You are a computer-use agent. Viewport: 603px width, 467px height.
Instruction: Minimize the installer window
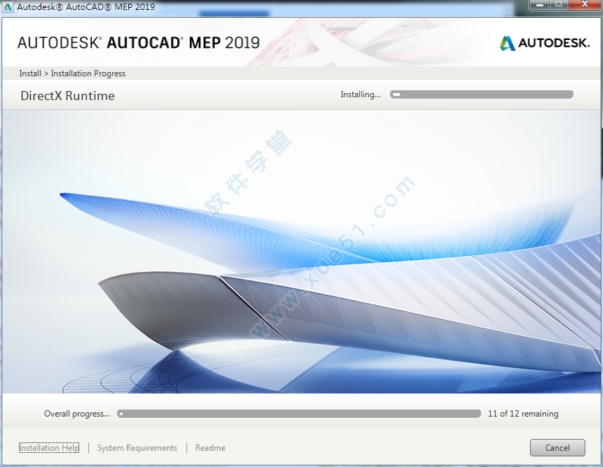click(x=540, y=5)
